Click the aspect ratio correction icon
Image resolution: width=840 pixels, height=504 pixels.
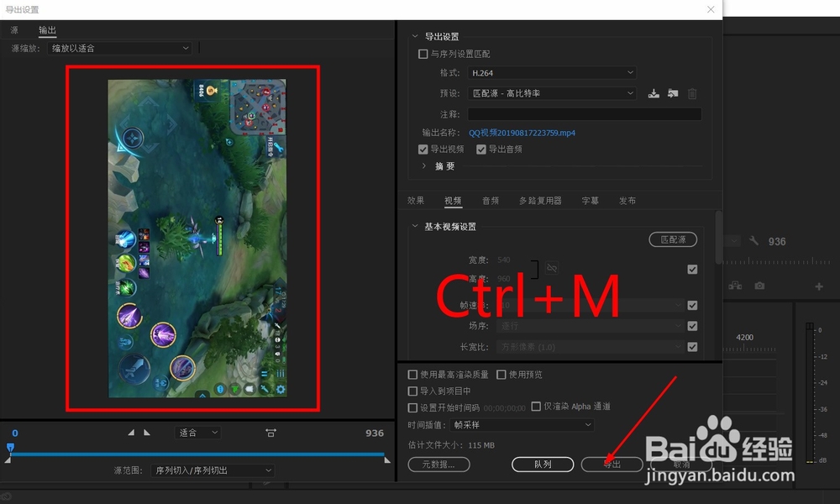tap(270, 433)
